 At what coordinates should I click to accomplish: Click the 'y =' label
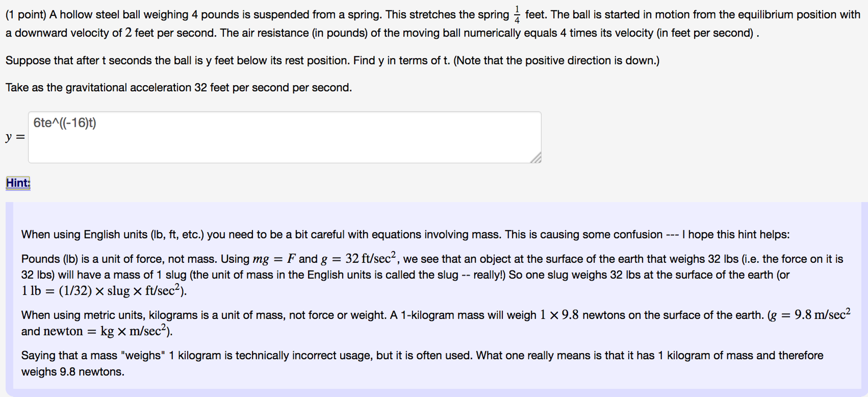point(15,137)
